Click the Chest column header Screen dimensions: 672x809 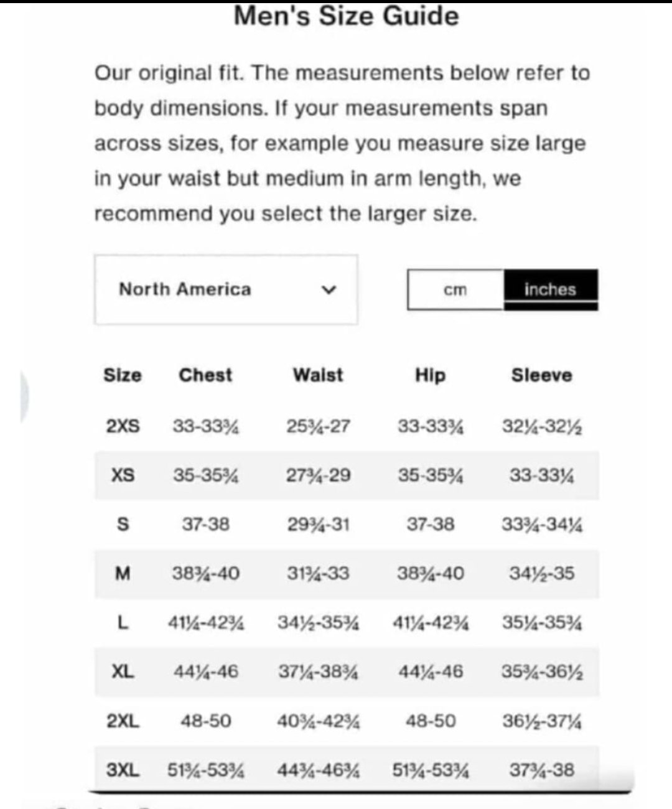click(205, 375)
